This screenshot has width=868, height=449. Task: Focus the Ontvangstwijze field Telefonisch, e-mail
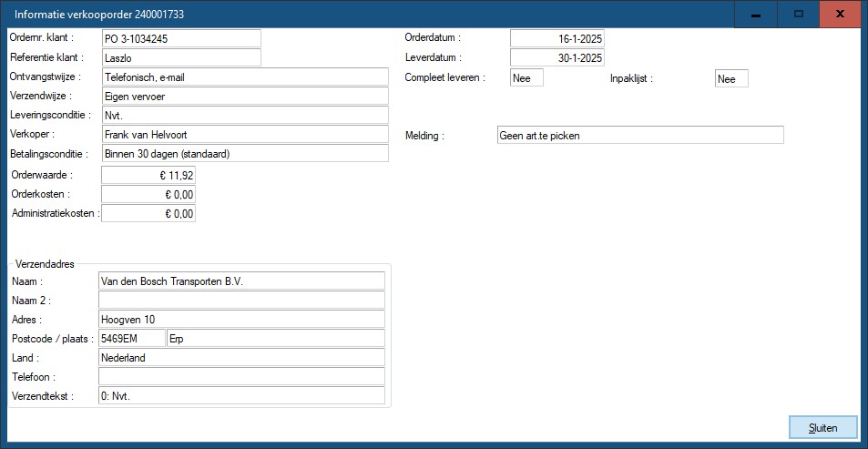click(245, 77)
